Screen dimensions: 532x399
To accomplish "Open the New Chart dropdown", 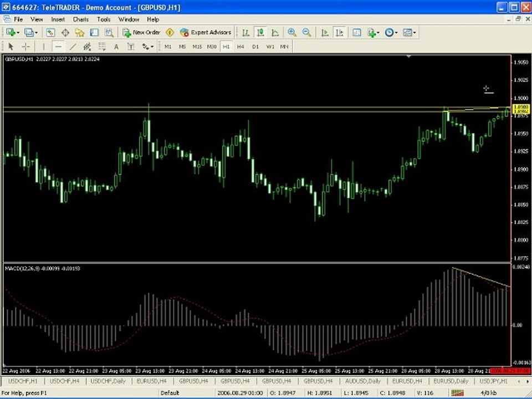I will click(x=13, y=33).
